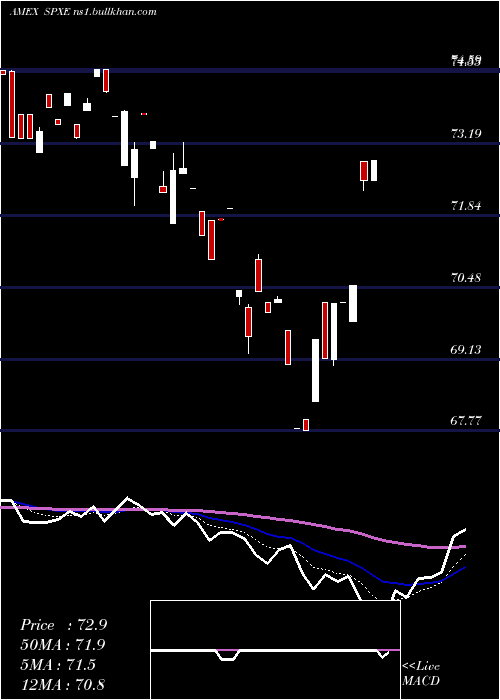Click the MACD inset chart panel
500x700 pixels.
tap(275, 650)
